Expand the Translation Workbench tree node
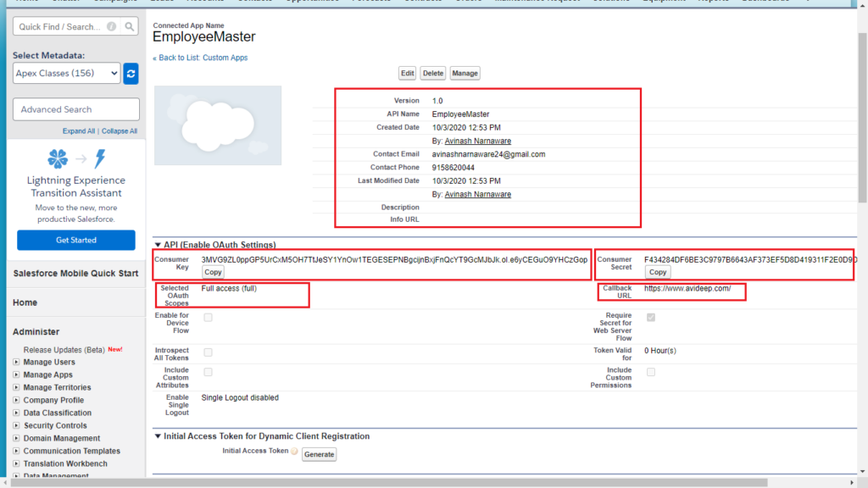The image size is (868, 488). (16, 463)
